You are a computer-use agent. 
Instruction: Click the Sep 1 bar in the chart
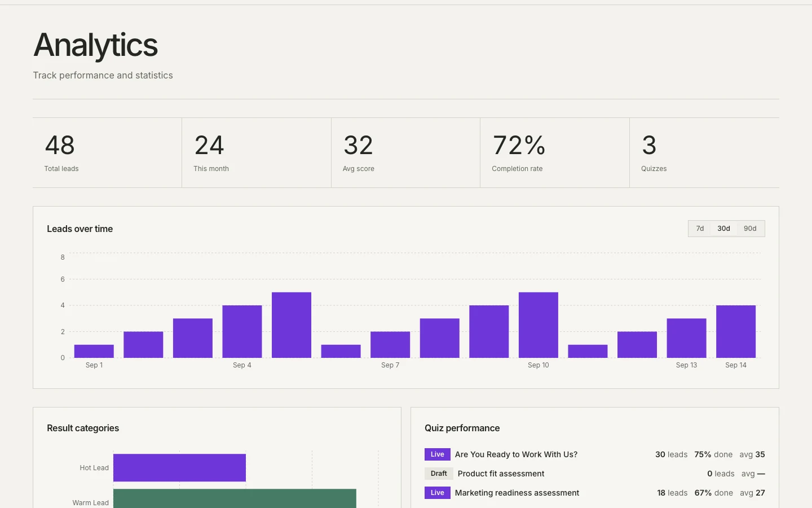click(94, 351)
